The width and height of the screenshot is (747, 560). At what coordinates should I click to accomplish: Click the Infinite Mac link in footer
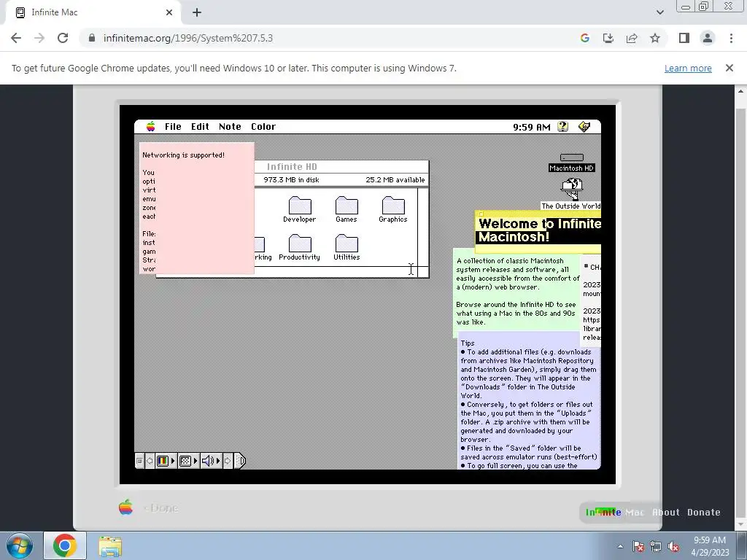click(x=614, y=513)
